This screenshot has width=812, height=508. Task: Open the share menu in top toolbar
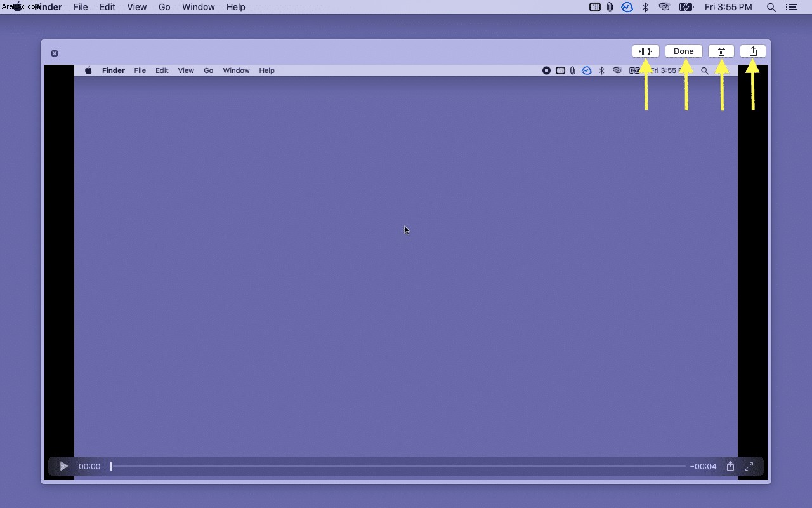click(x=753, y=51)
